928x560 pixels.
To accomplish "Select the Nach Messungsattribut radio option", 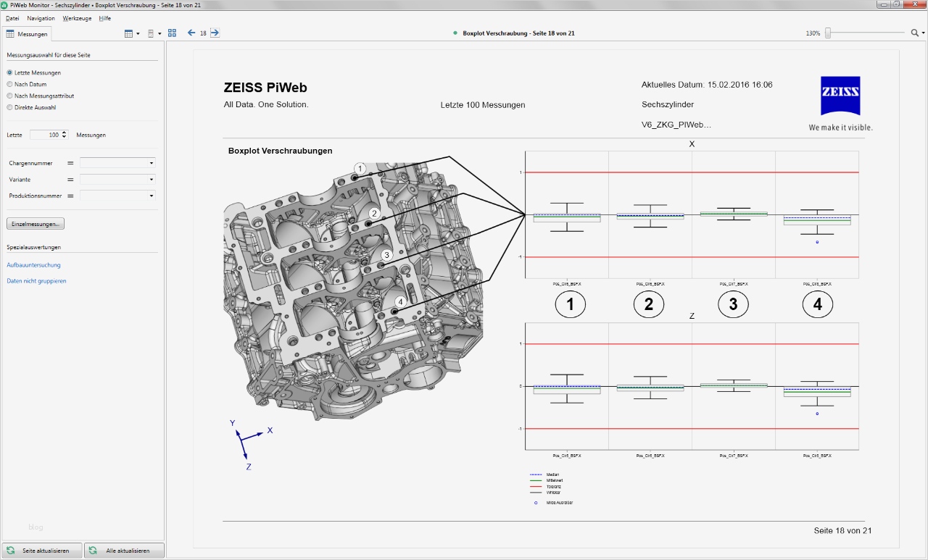I will [x=40, y=96].
